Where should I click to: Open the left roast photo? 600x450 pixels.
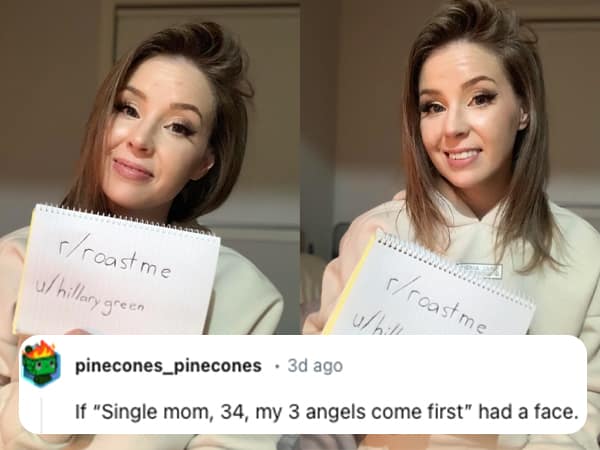click(x=150, y=167)
